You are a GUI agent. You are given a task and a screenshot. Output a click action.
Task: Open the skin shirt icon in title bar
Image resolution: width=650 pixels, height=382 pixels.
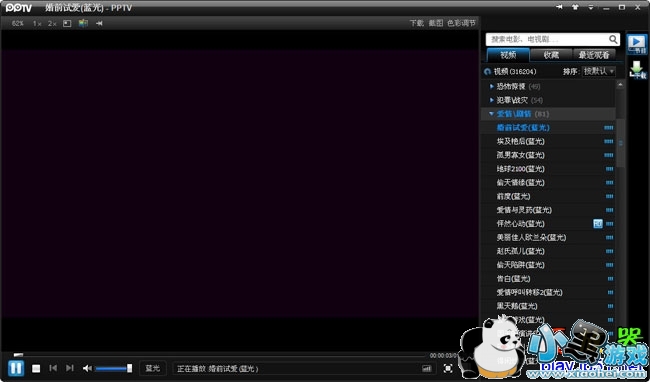pos(575,7)
